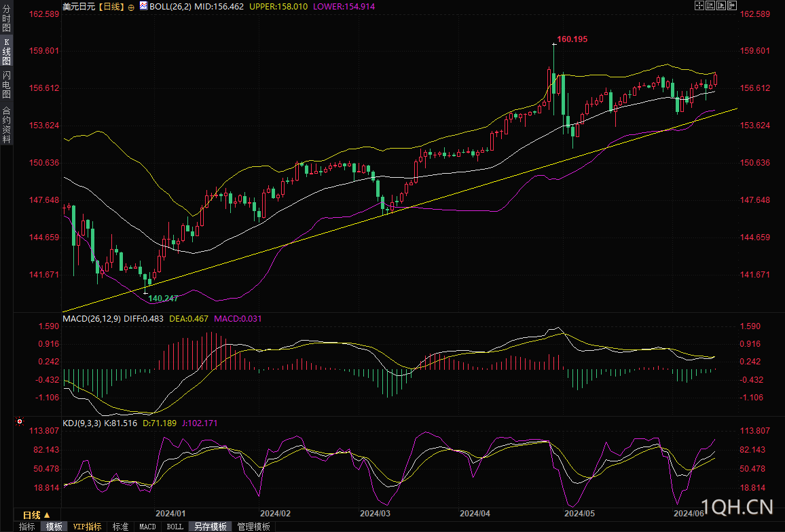This screenshot has width=785, height=532.
Task: Click the 美元日元 chart title
Action: [x=79, y=7]
